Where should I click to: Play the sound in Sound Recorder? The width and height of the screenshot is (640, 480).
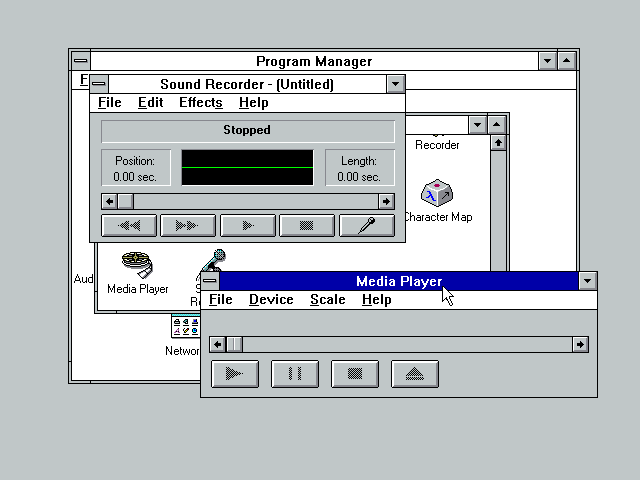tap(247, 225)
